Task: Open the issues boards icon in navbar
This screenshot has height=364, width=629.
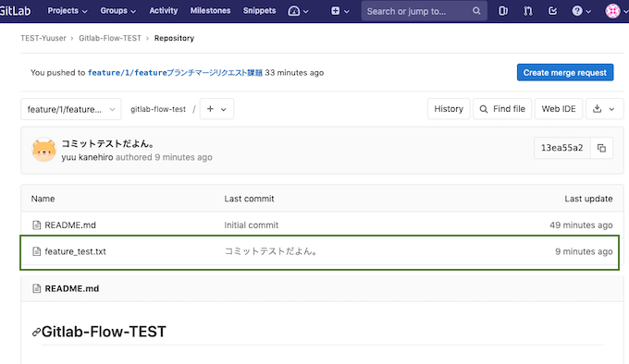Action: click(x=503, y=11)
